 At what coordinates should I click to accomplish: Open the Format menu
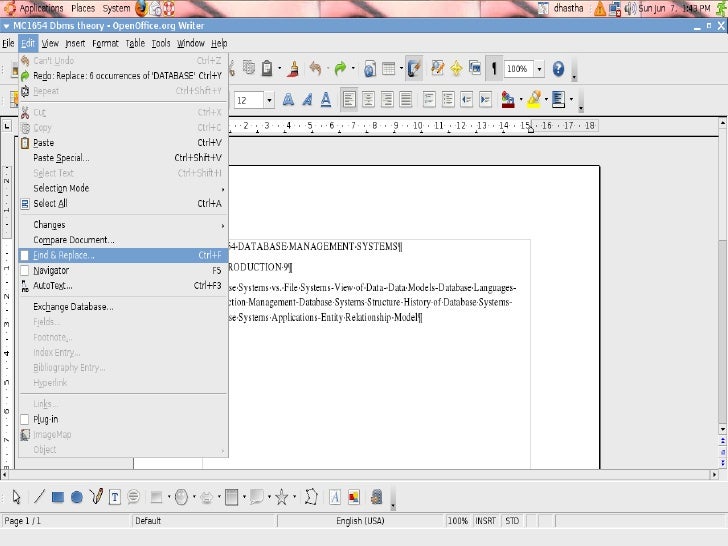(105, 43)
